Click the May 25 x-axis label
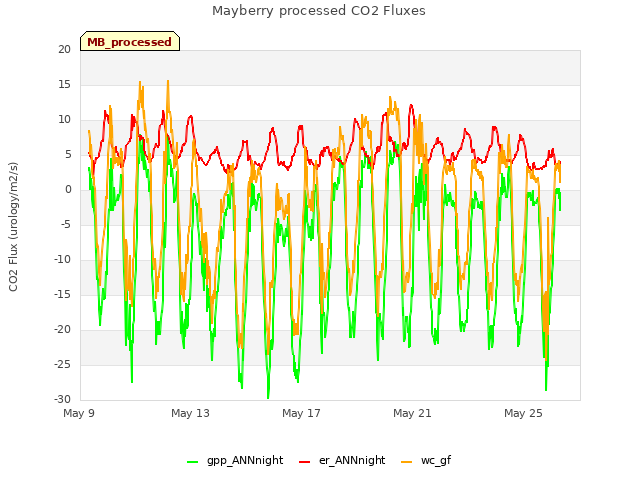Screen dimensions: 640x480 523,413
